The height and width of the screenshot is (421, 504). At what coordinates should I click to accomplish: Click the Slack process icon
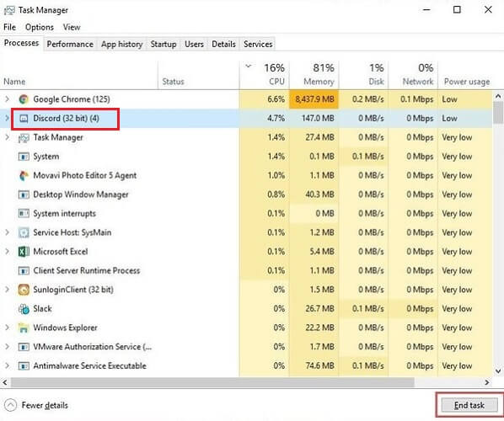click(24, 309)
